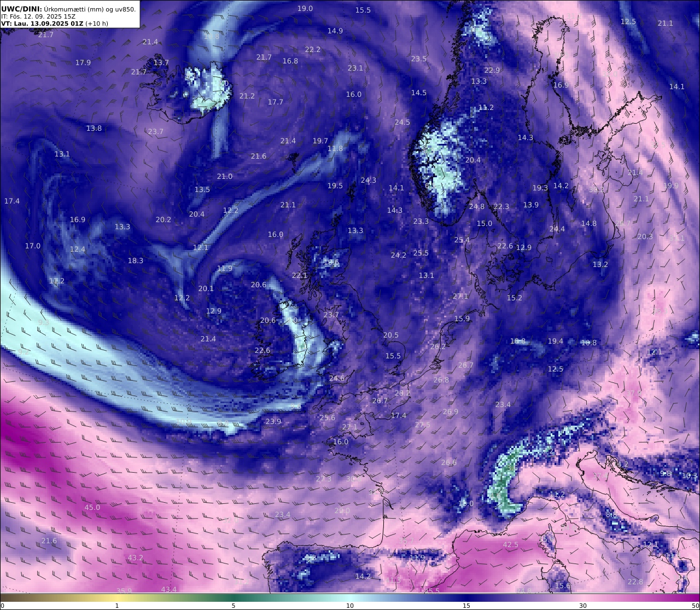700x610 pixels.
Task: Click the map value 11.9
Action: tap(225, 268)
